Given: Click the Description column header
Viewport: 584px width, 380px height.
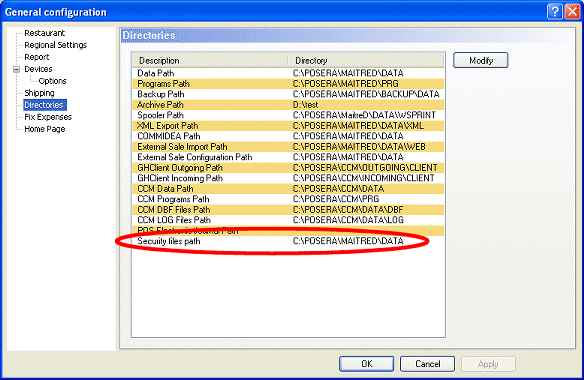Looking at the screenshot, I should point(210,60).
